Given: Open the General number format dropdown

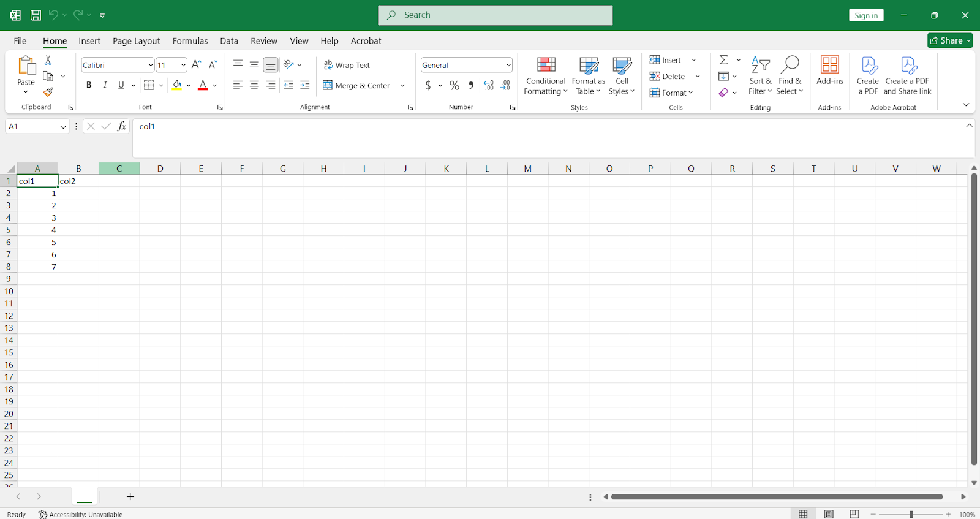Looking at the screenshot, I should click(x=508, y=65).
